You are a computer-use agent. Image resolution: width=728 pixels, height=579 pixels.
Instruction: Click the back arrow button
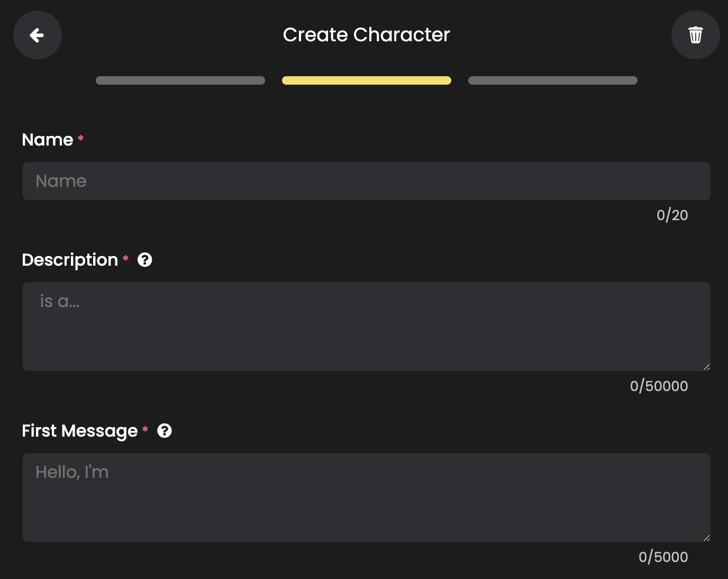(x=37, y=35)
